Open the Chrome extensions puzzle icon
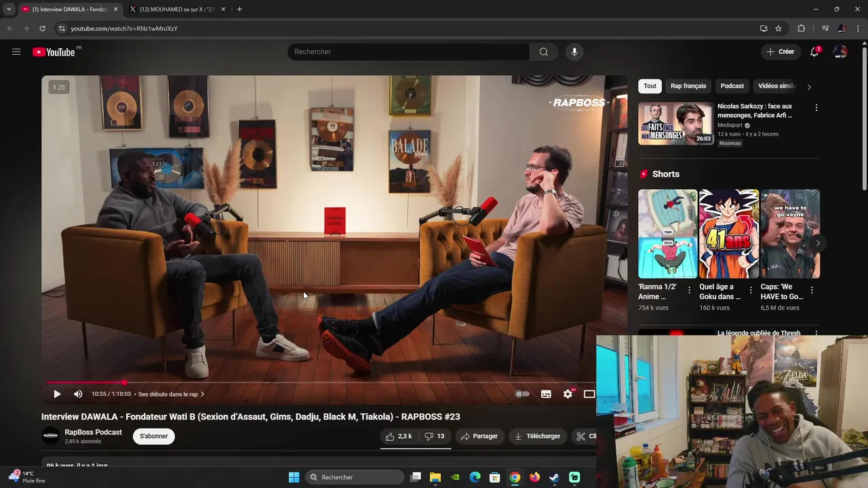Image resolution: width=868 pixels, height=488 pixels. pos(802,28)
